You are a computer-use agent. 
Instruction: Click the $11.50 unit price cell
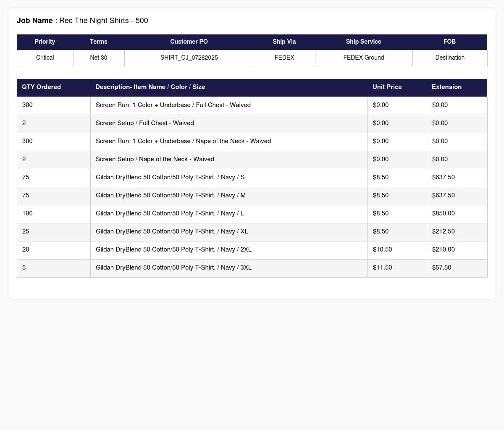(x=382, y=268)
